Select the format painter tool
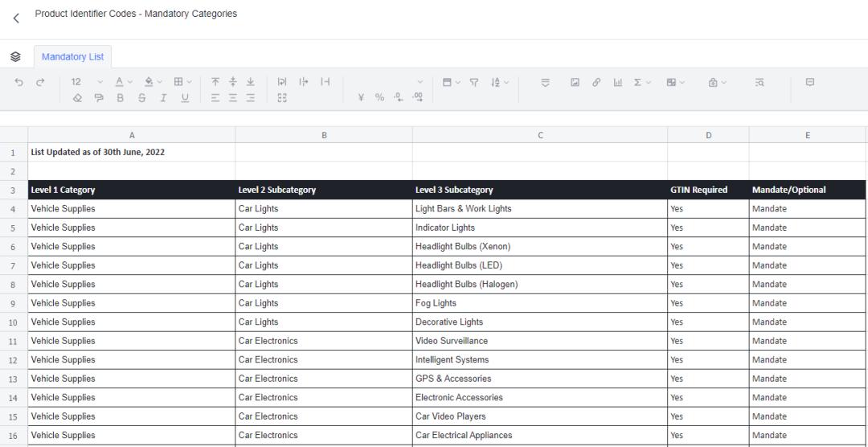 [99, 97]
